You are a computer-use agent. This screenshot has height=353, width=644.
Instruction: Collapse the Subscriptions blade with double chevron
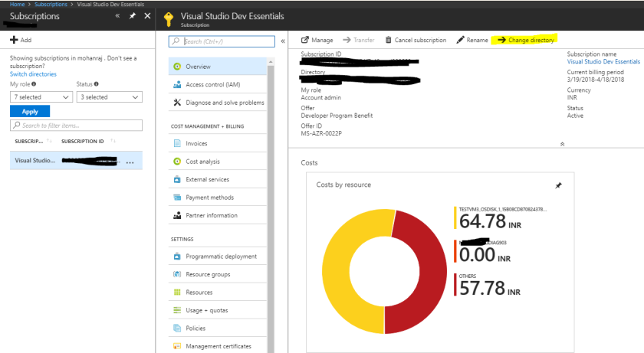click(117, 16)
